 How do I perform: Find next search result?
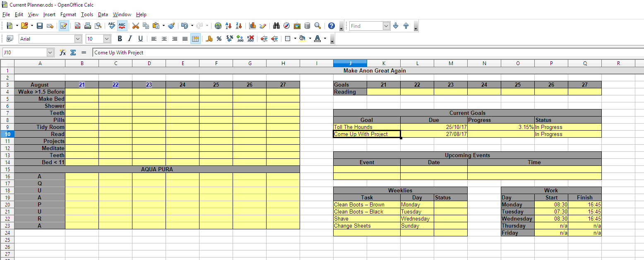(396, 26)
